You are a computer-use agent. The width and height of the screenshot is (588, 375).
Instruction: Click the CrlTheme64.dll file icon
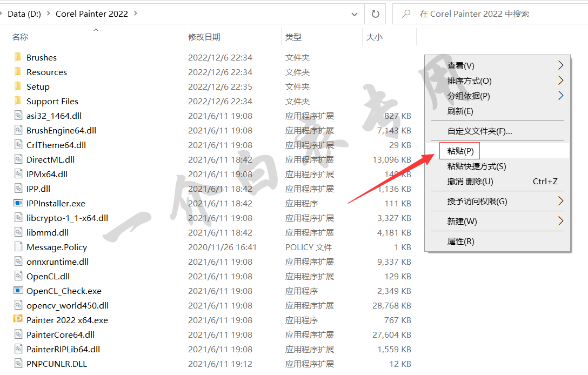(x=18, y=145)
